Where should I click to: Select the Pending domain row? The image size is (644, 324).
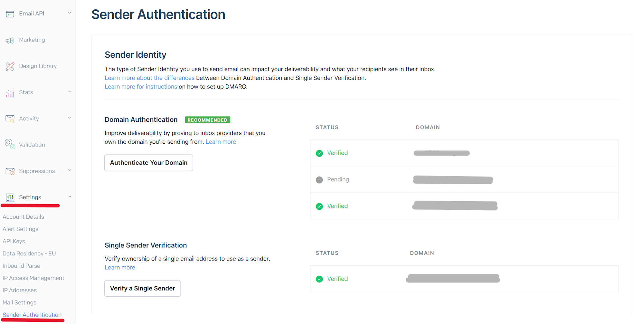tap(464, 179)
